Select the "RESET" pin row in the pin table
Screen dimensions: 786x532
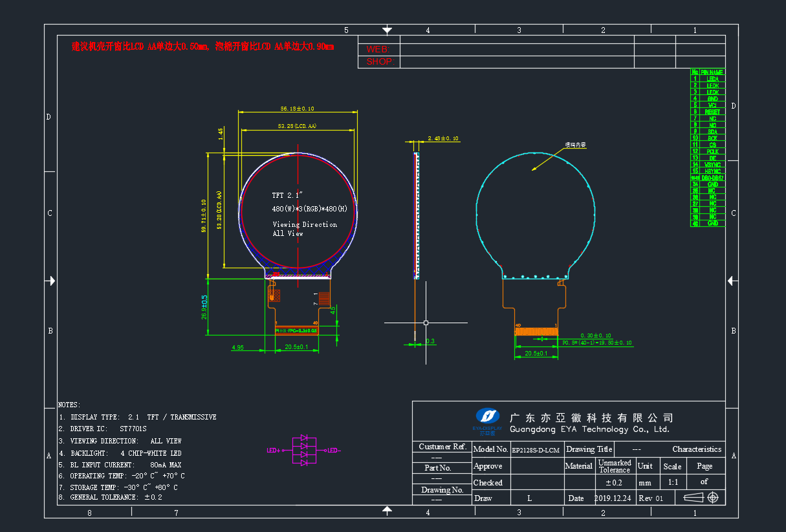tap(708, 112)
